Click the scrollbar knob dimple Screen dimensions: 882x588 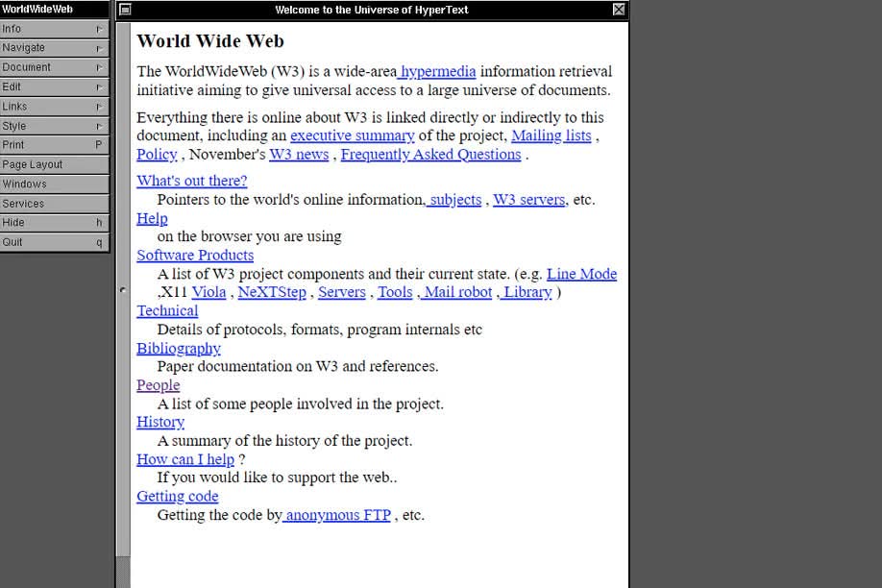point(123,290)
